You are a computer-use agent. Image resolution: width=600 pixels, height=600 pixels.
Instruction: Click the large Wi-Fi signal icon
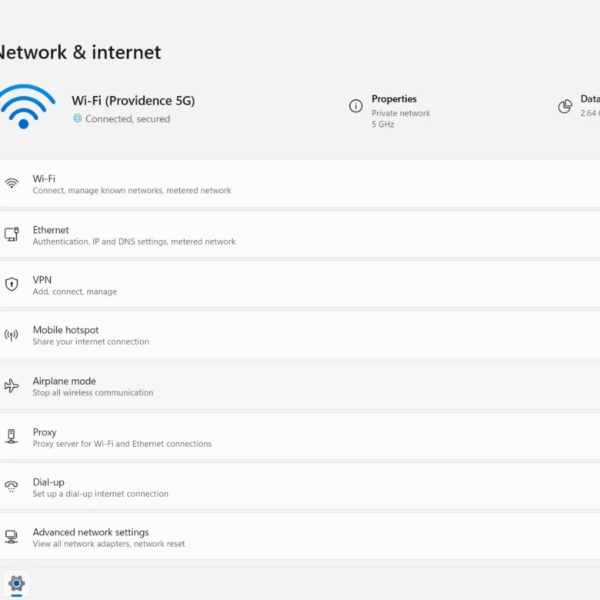pos(26,106)
